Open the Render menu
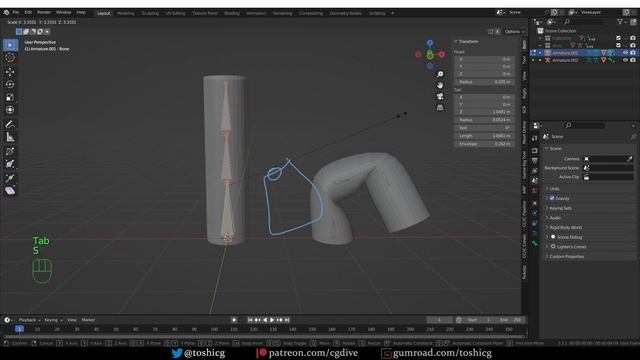 [44, 13]
